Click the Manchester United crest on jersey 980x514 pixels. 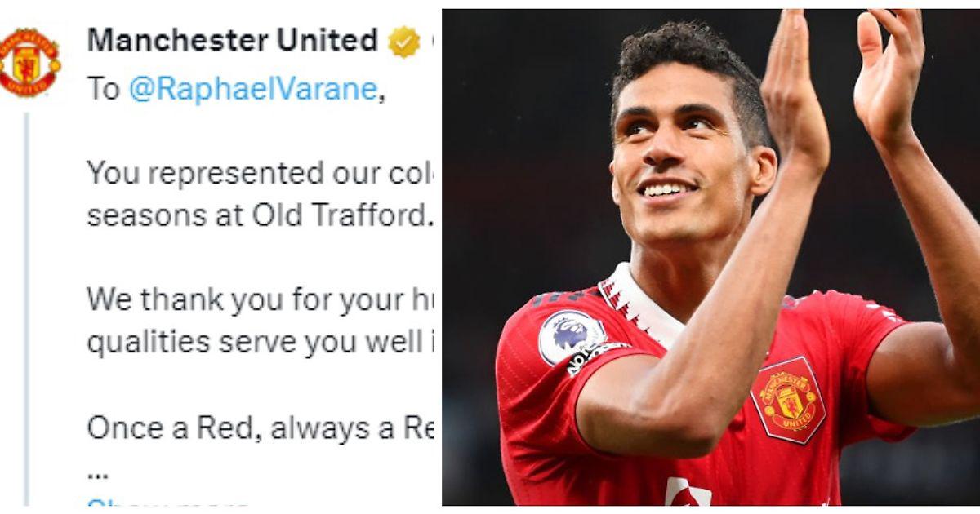pos(788,400)
